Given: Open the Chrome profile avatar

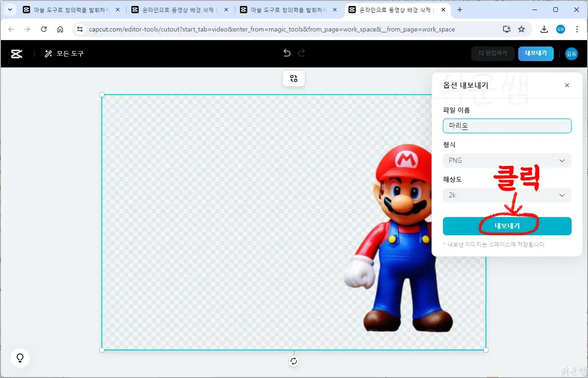Looking at the screenshot, I should click(x=561, y=29).
